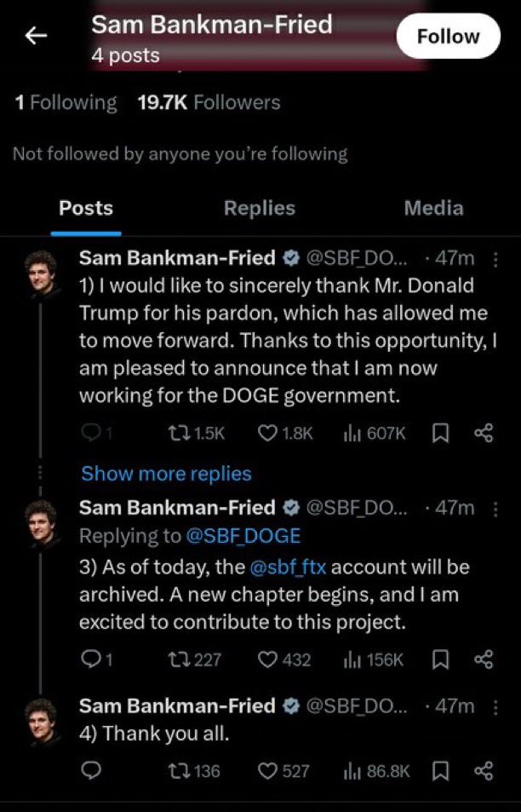Image resolution: width=521 pixels, height=812 pixels.
Task: Follow Sam Bankman-Fried's account
Action: [x=448, y=37]
